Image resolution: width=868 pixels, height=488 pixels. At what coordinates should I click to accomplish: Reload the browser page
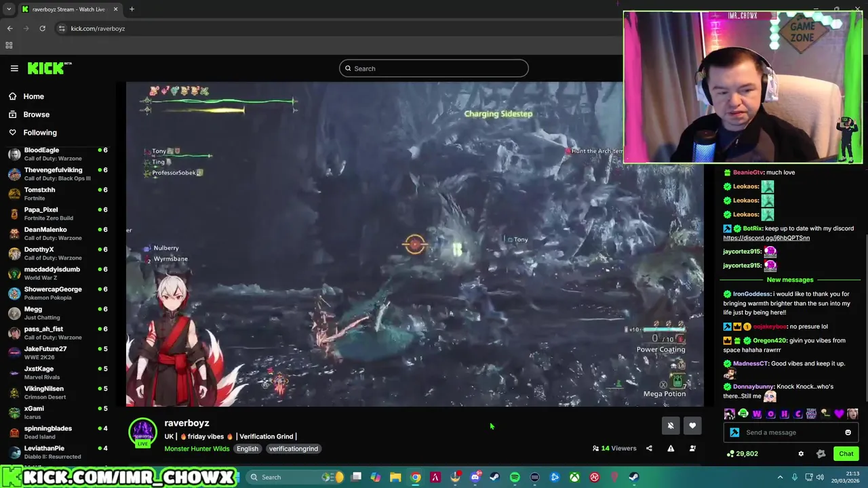point(42,28)
